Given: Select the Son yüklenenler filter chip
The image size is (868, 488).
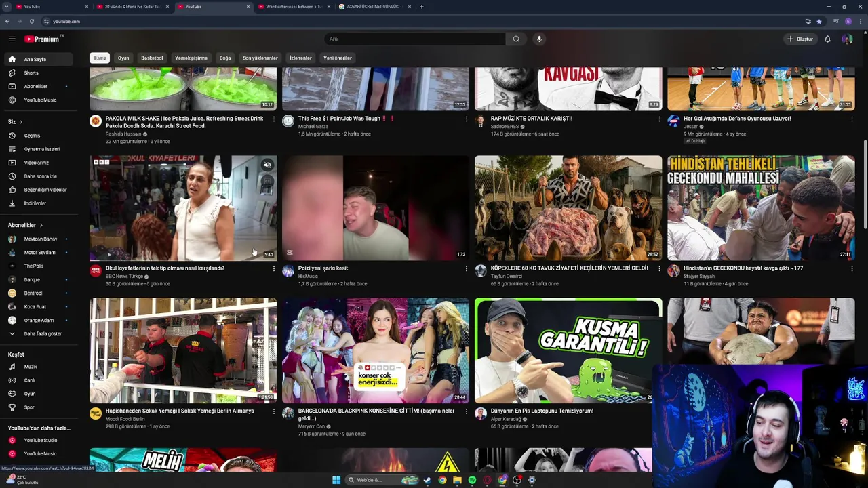Looking at the screenshot, I should [x=260, y=58].
